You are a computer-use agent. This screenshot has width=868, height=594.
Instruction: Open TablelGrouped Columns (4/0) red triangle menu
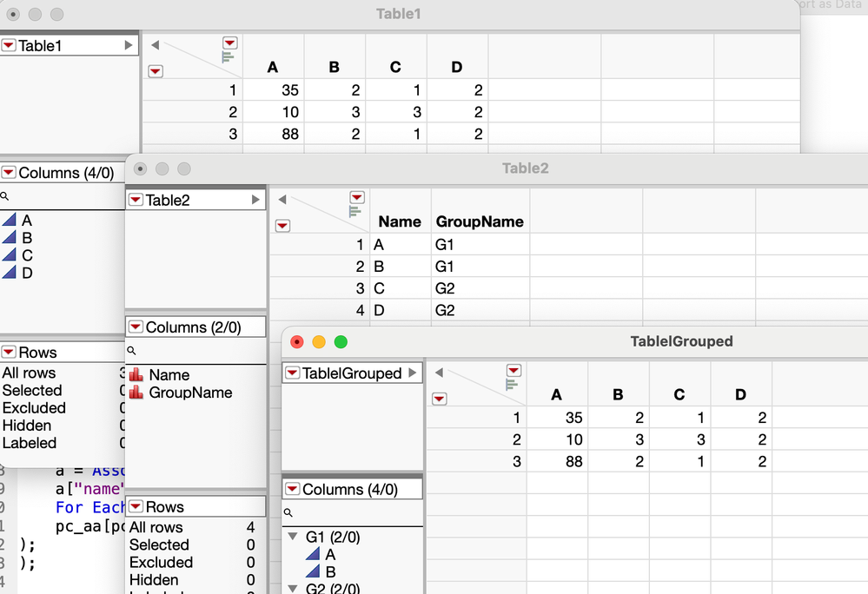coord(292,489)
